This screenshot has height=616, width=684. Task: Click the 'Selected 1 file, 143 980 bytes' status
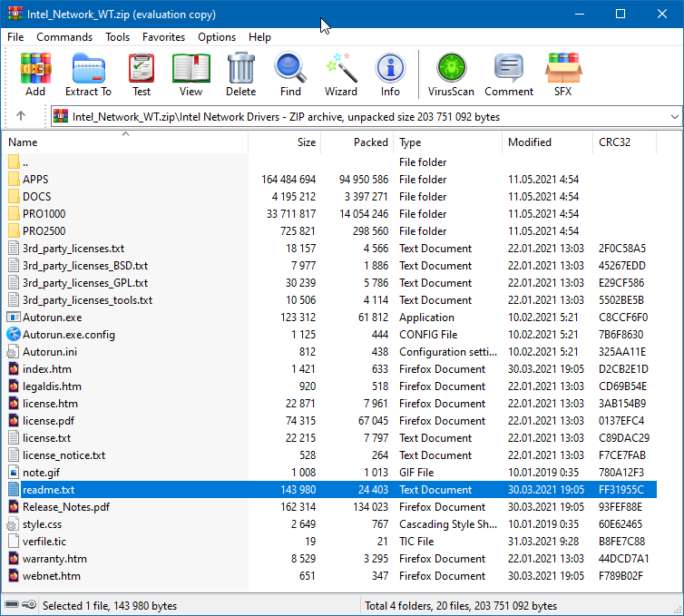click(x=110, y=605)
